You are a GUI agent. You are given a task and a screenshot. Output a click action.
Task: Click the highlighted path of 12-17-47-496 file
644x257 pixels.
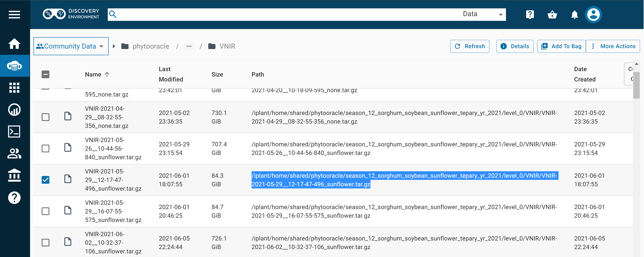pyautogui.click(x=405, y=180)
